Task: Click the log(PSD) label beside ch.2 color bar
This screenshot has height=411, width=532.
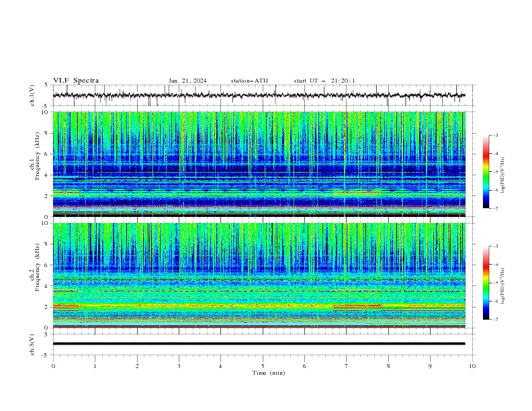Action: point(502,286)
